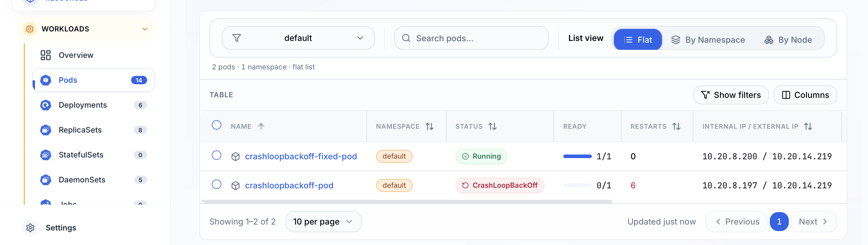Image resolution: width=868 pixels, height=245 pixels.
Task: Click the 1/1 ready progress bar
Action: coord(577,156)
